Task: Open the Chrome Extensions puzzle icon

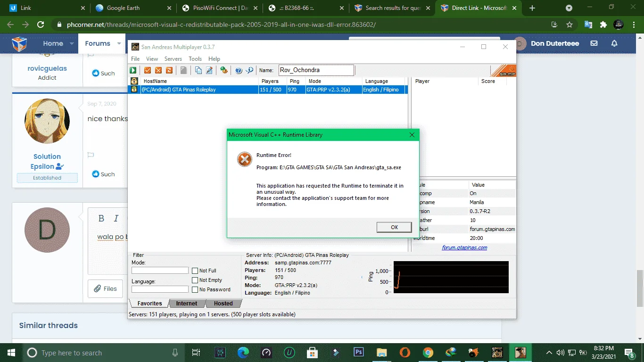Action: click(603, 25)
